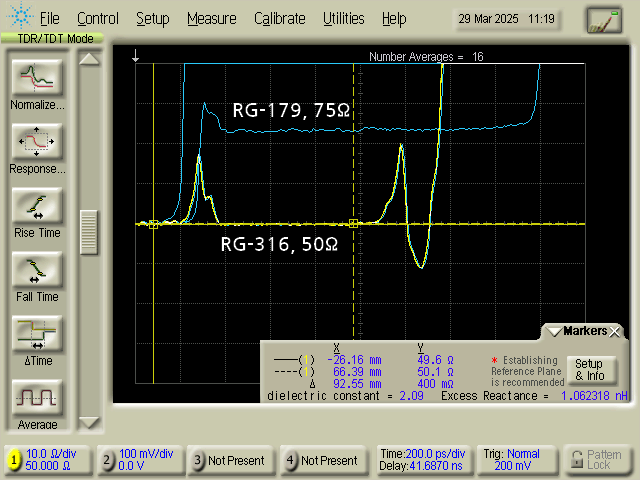Select the Average measurement icon
The width and height of the screenshot is (640, 480).
click(37, 398)
